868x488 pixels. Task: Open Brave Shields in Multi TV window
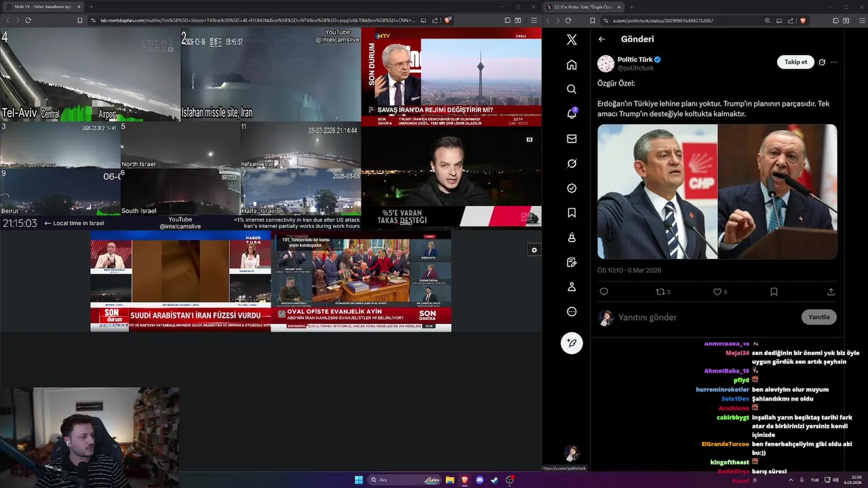point(448,20)
